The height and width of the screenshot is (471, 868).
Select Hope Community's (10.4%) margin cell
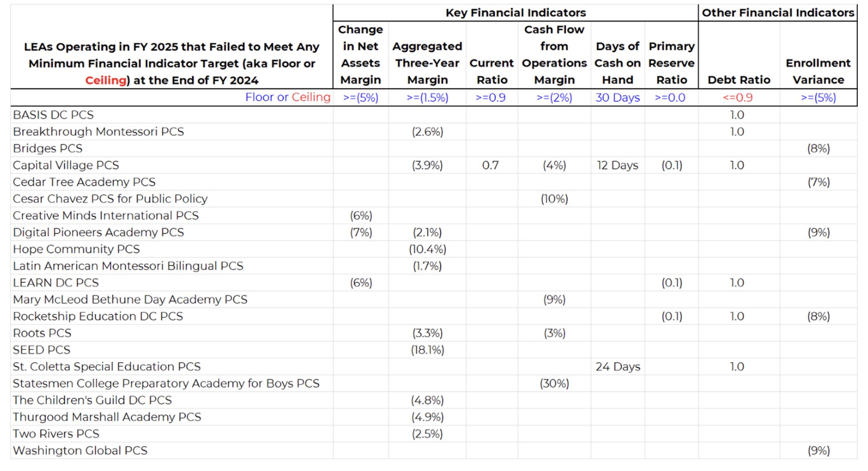[427, 249]
